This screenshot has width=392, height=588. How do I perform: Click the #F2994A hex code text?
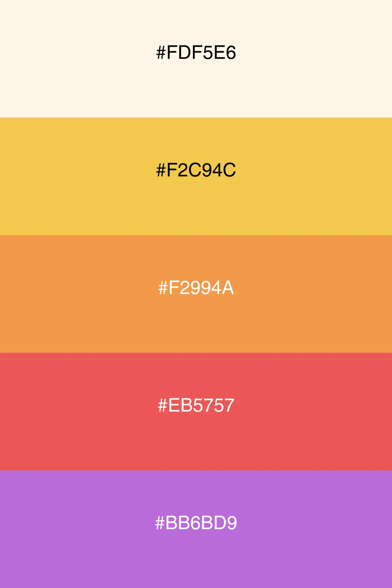click(x=196, y=288)
